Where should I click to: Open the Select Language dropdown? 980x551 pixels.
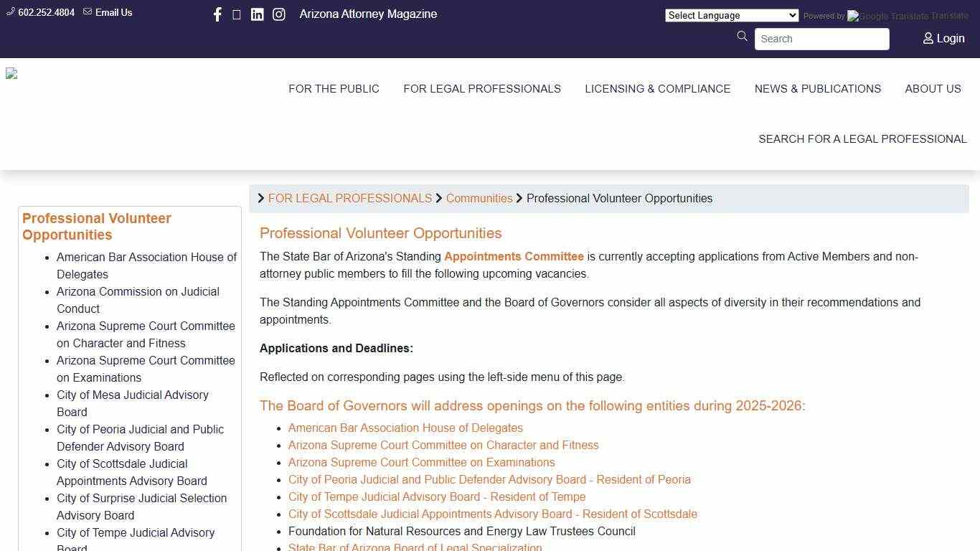pyautogui.click(x=731, y=15)
